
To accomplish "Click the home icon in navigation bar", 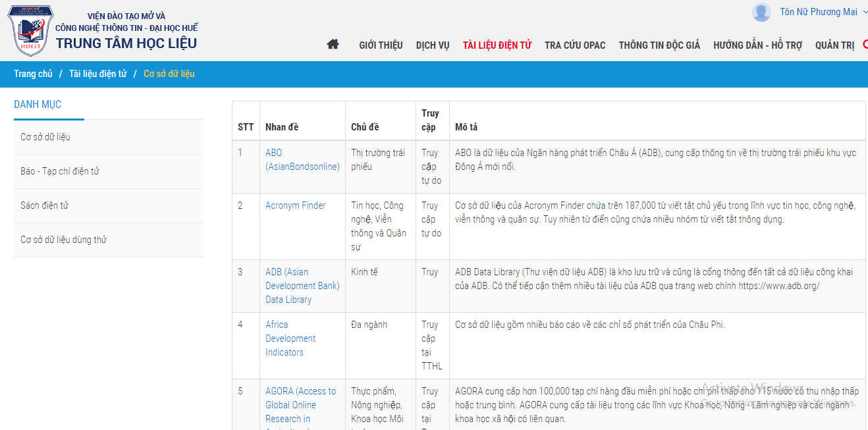I will [x=333, y=45].
